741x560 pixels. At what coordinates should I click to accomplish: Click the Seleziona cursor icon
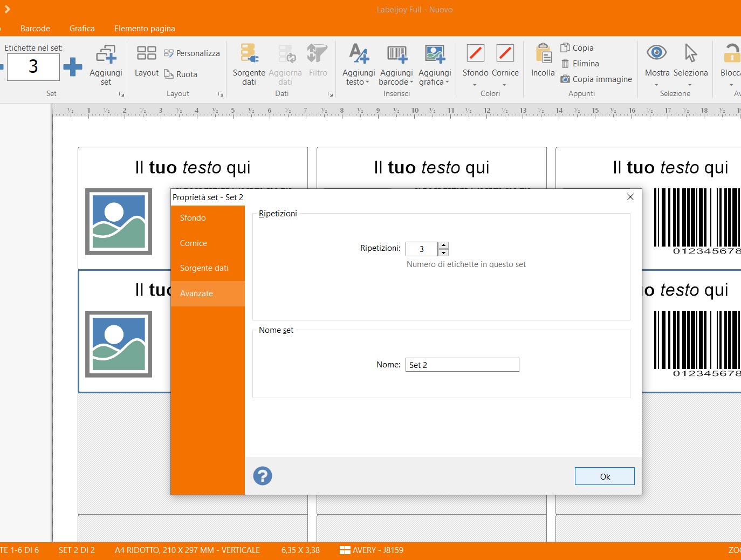click(690, 53)
